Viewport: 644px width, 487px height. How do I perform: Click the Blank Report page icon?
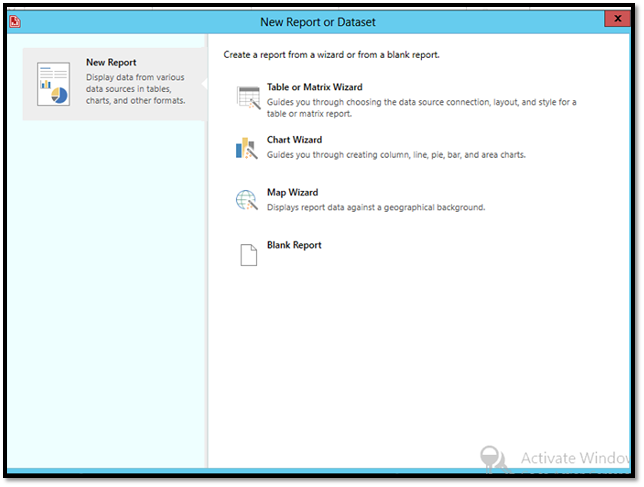tap(248, 254)
